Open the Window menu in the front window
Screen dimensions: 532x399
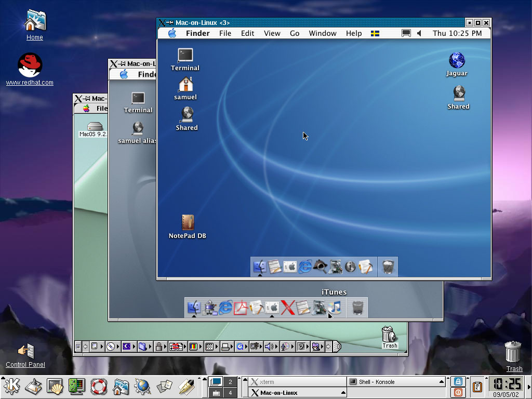(323, 33)
